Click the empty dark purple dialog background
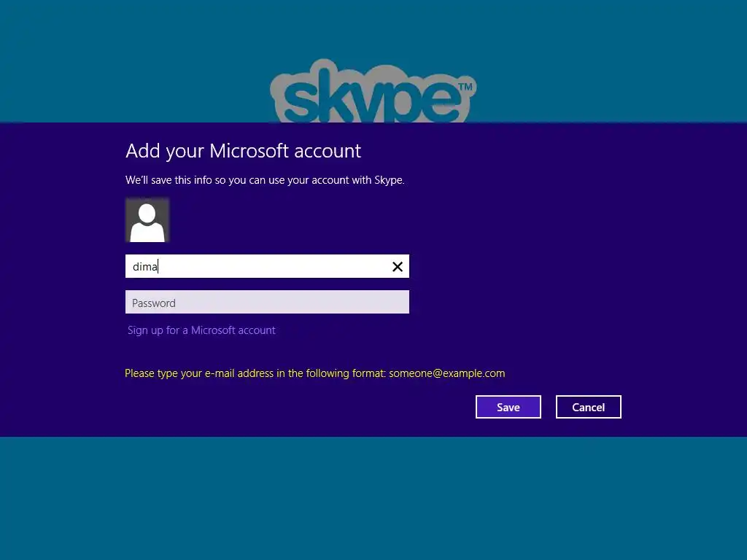This screenshot has height=560, width=747. tap(572, 262)
